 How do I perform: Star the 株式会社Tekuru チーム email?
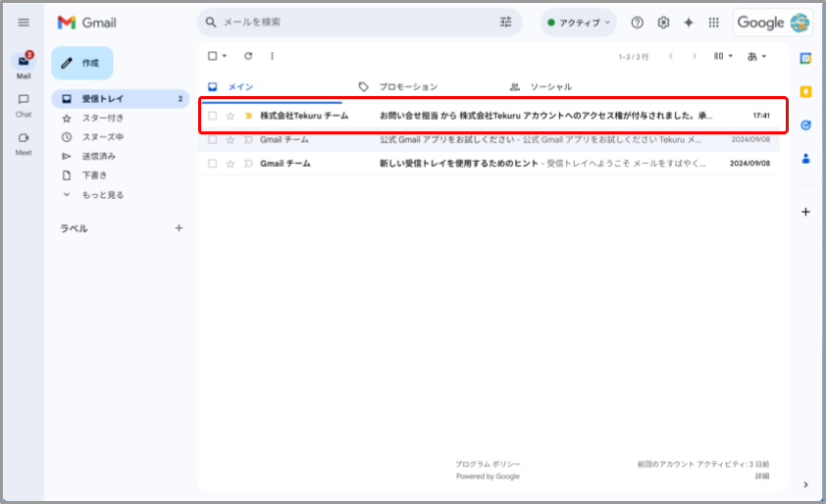231,116
